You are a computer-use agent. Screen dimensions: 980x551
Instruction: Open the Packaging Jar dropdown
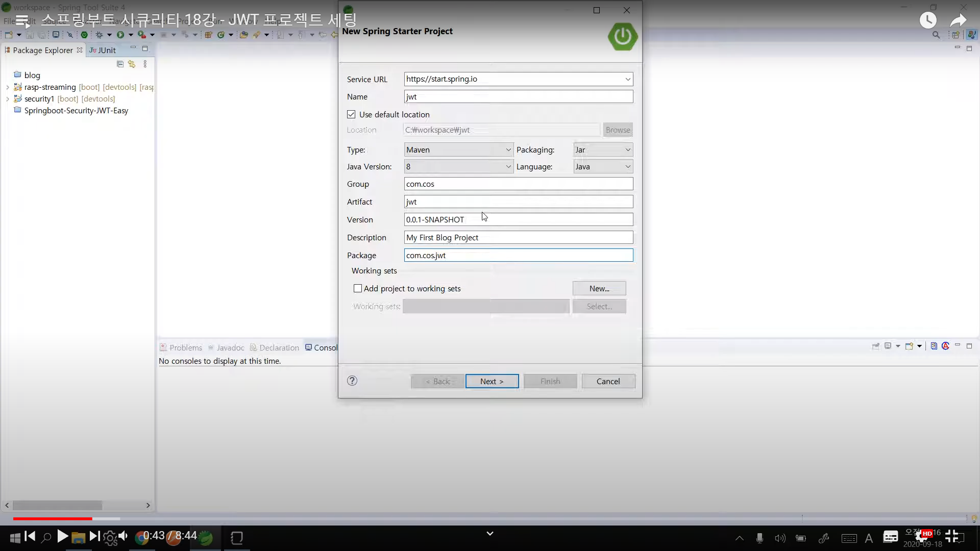(x=603, y=150)
